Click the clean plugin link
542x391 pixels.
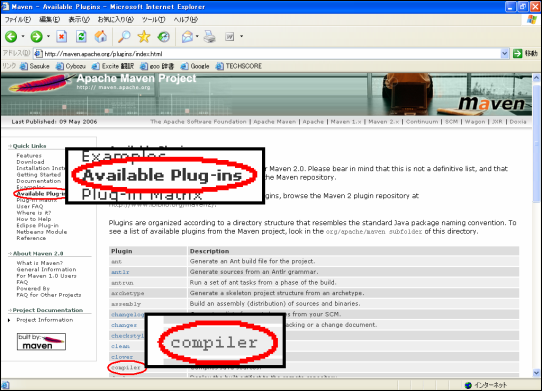tap(120, 346)
